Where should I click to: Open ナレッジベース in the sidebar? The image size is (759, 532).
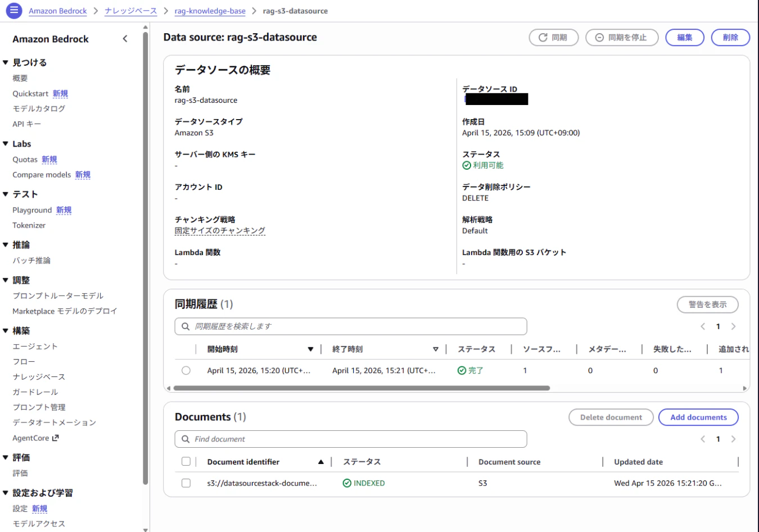coord(39,377)
